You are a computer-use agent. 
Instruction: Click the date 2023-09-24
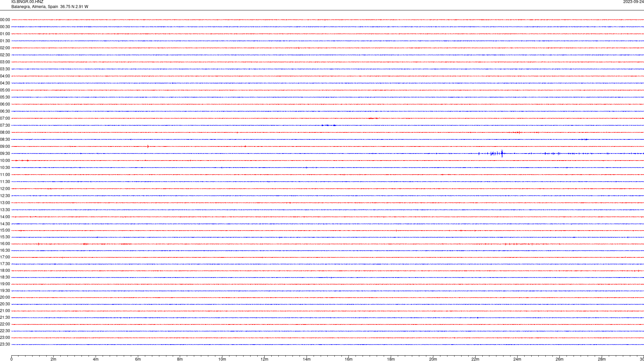(x=633, y=2)
